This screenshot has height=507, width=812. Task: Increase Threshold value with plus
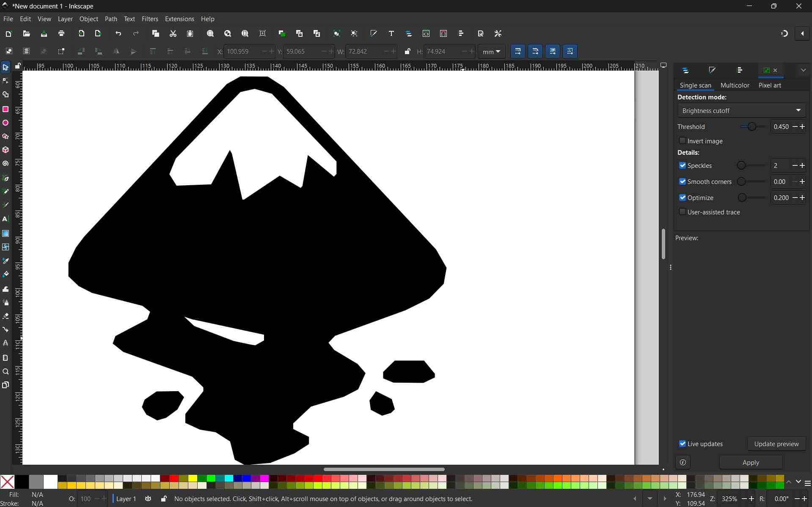(802, 127)
